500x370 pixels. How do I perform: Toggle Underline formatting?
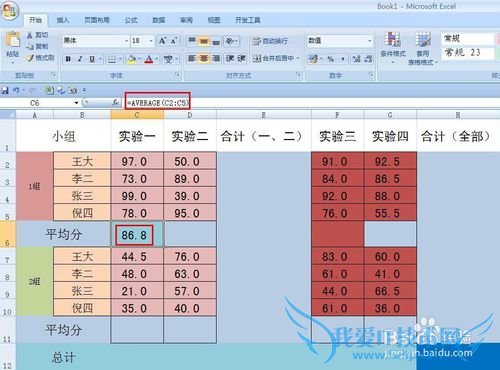pos(92,59)
